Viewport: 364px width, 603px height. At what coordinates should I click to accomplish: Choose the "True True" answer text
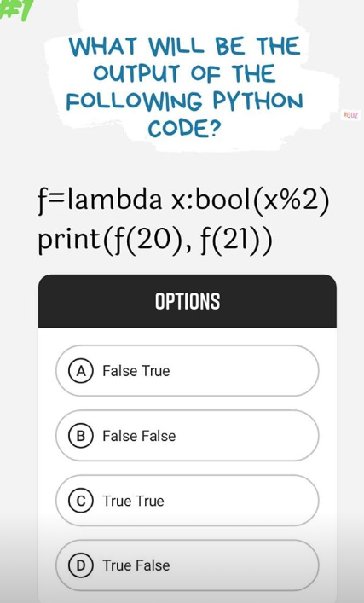coord(133,502)
